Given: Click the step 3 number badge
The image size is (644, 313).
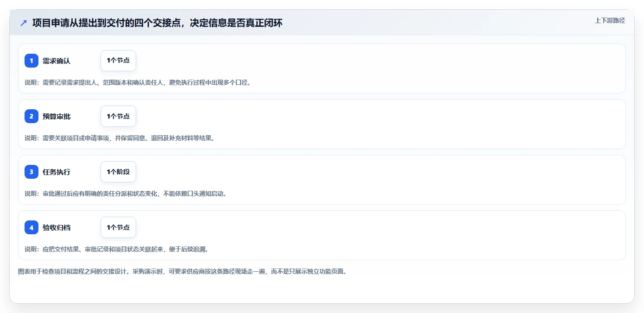Looking at the screenshot, I should coord(32,172).
